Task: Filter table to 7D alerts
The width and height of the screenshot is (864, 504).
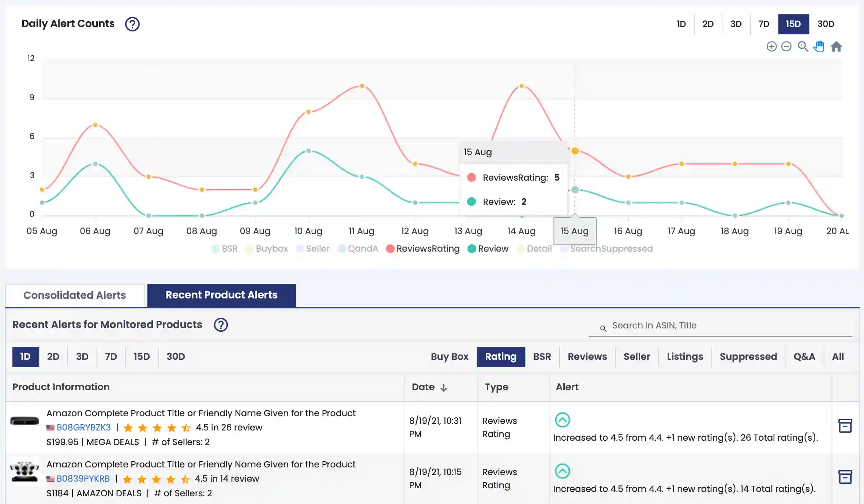Action: coord(111,357)
